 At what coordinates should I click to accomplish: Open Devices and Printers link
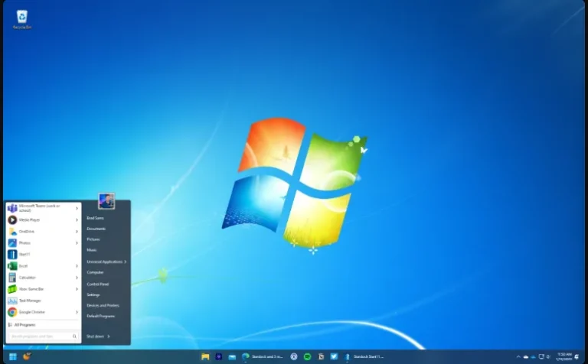point(103,306)
